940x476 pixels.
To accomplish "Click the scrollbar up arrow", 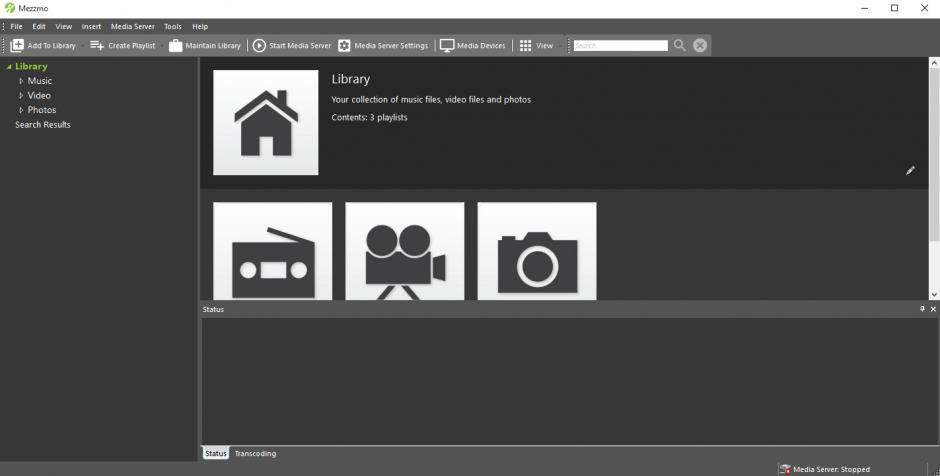I will (934, 62).
